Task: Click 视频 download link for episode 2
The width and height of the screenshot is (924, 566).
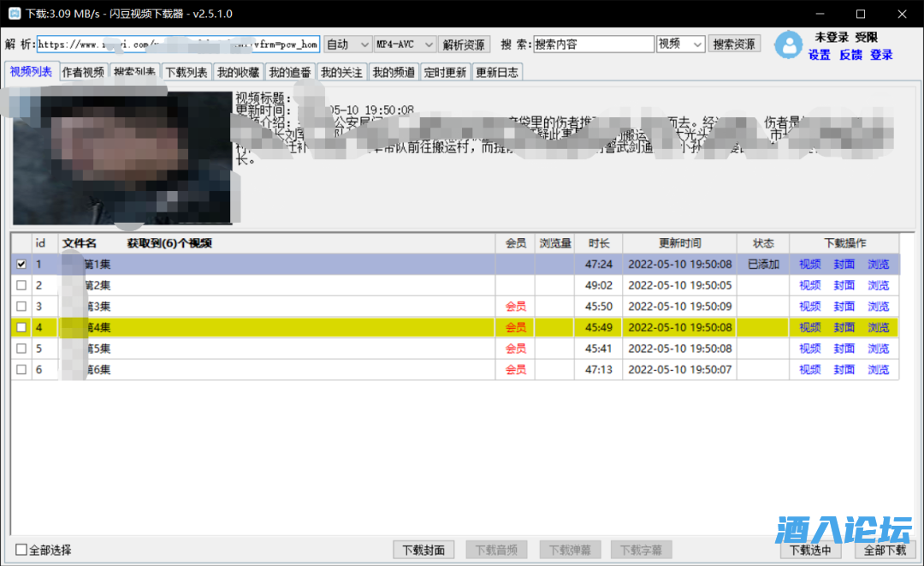Action: pyautogui.click(x=809, y=286)
